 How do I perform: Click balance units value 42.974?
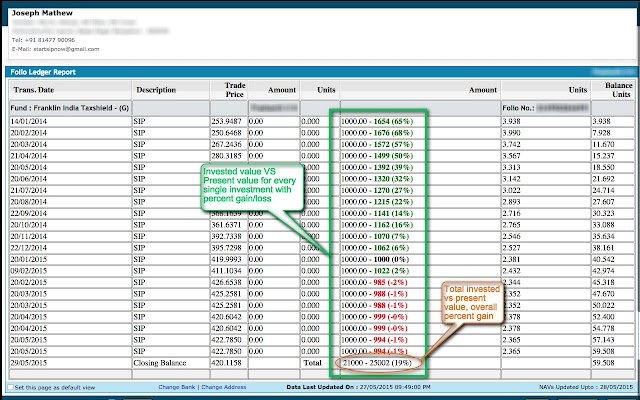603,271
